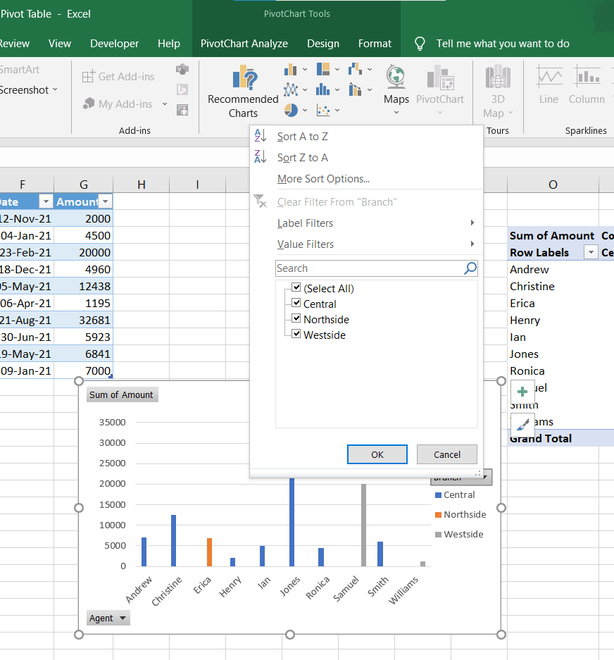Click the orange Northside legend swatch

(437, 515)
